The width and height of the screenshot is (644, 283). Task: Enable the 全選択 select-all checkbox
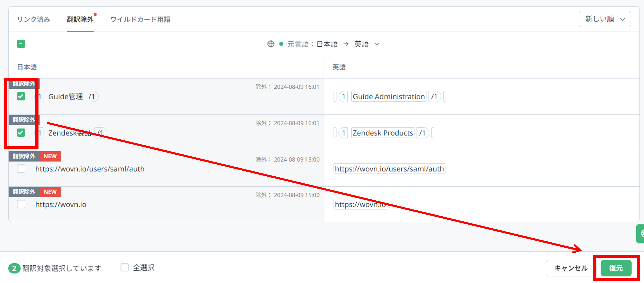coord(125,267)
